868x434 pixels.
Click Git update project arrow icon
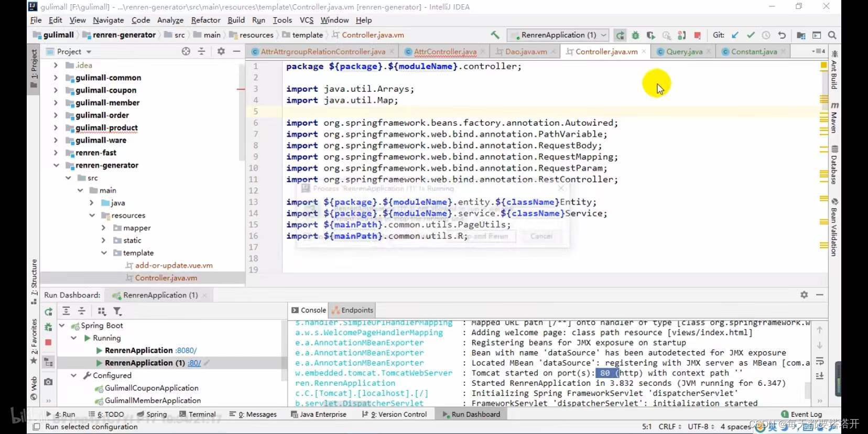(x=735, y=35)
